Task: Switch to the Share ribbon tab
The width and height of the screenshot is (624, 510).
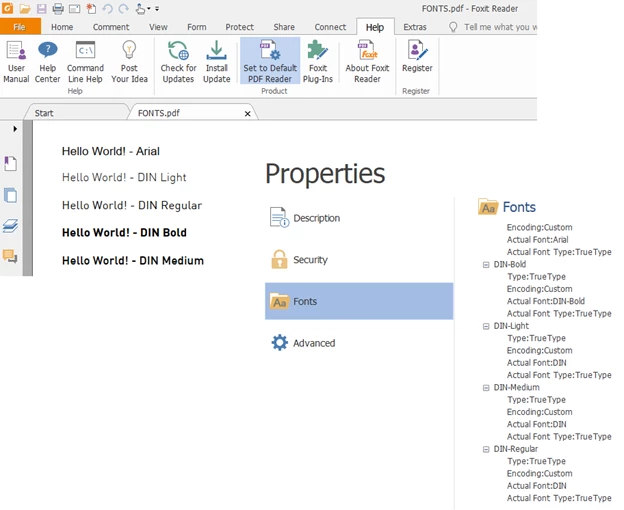Action: point(284,27)
